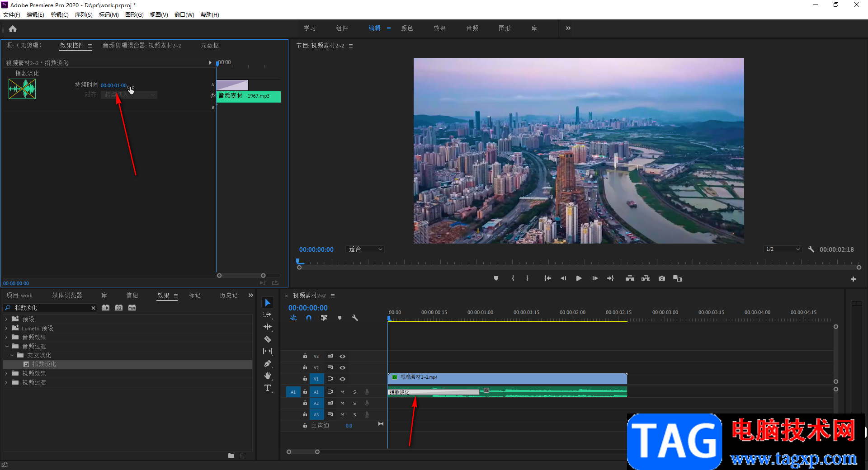The width and height of the screenshot is (868, 470).
Task: Solo audio track A2
Action: tap(354, 403)
